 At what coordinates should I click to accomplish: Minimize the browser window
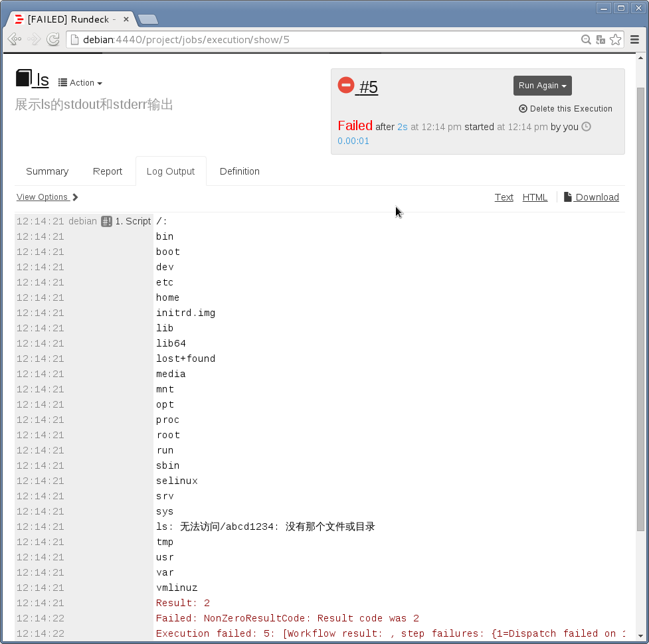click(x=604, y=8)
